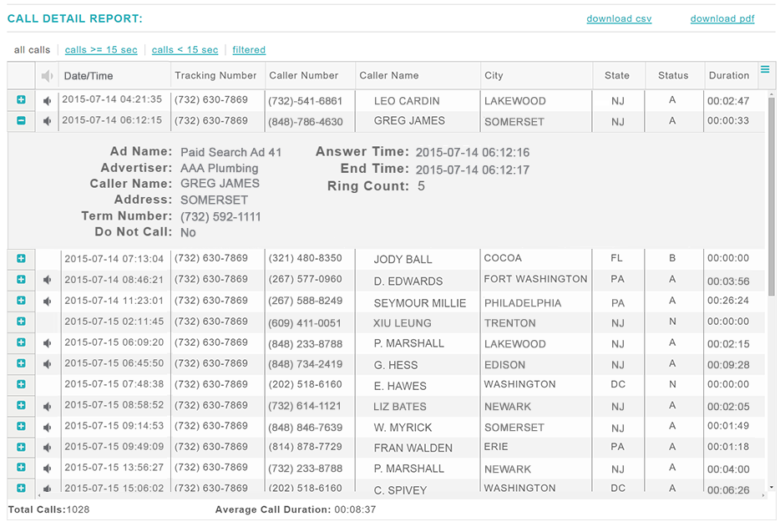The width and height of the screenshot is (780, 532).
Task: Click the speaker icon in table header
Action: click(x=48, y=76)
